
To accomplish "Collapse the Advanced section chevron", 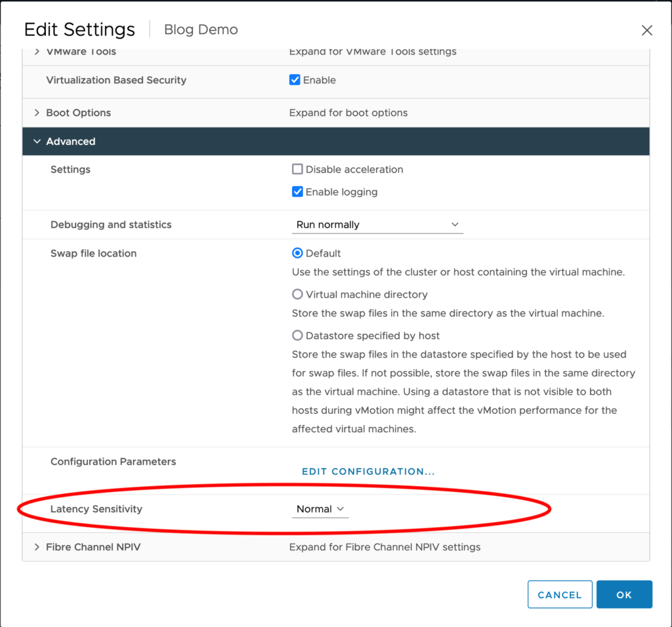I will coord(37,142).
